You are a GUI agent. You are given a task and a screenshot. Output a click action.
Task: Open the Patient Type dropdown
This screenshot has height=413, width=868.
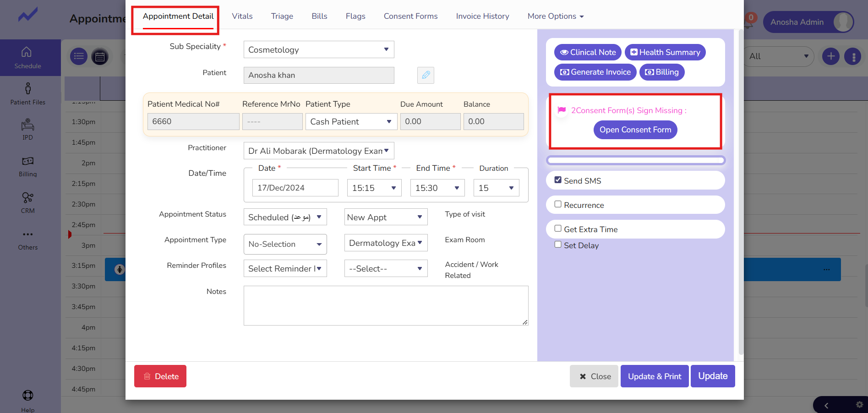coord(351,122)
